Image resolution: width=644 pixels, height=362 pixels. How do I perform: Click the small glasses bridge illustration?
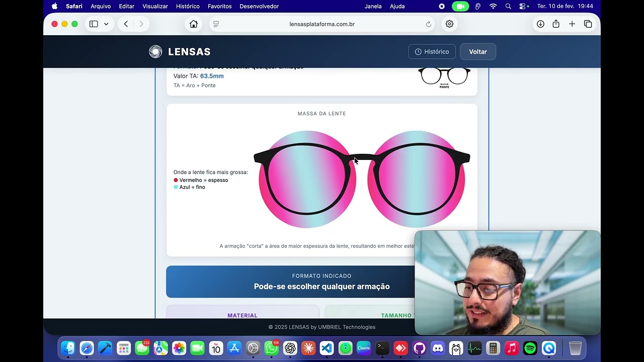click(444, 78)
